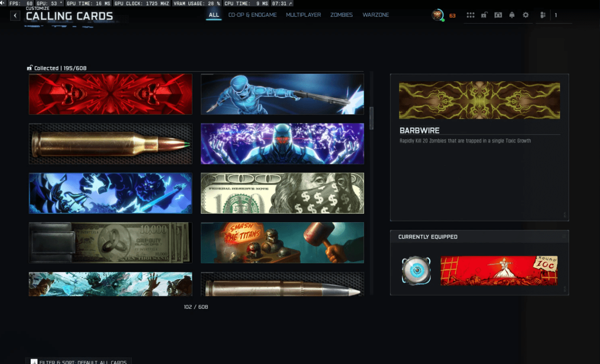Select the ALL calling cards tab
This screenshot has width=600, height=364.
click(214, 14)
